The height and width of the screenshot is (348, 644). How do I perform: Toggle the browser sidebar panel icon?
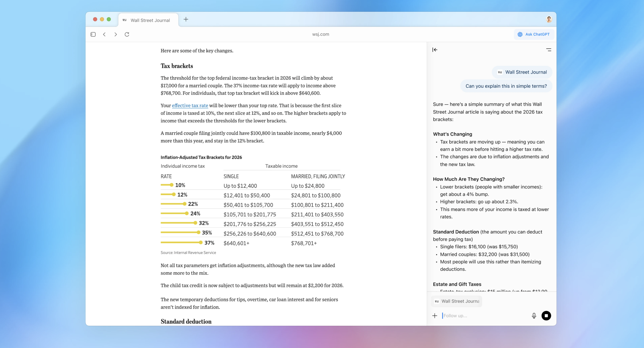[93, 34]
